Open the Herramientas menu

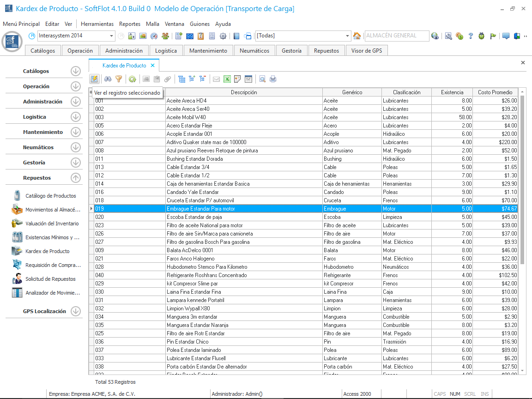(97, 24)
